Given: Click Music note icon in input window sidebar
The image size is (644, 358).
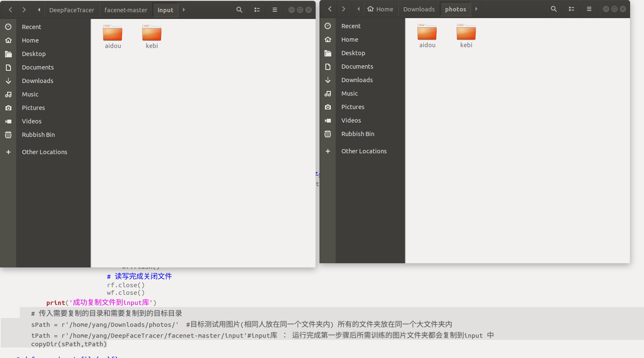Looking at the screenshot, I should click(8, 94).
